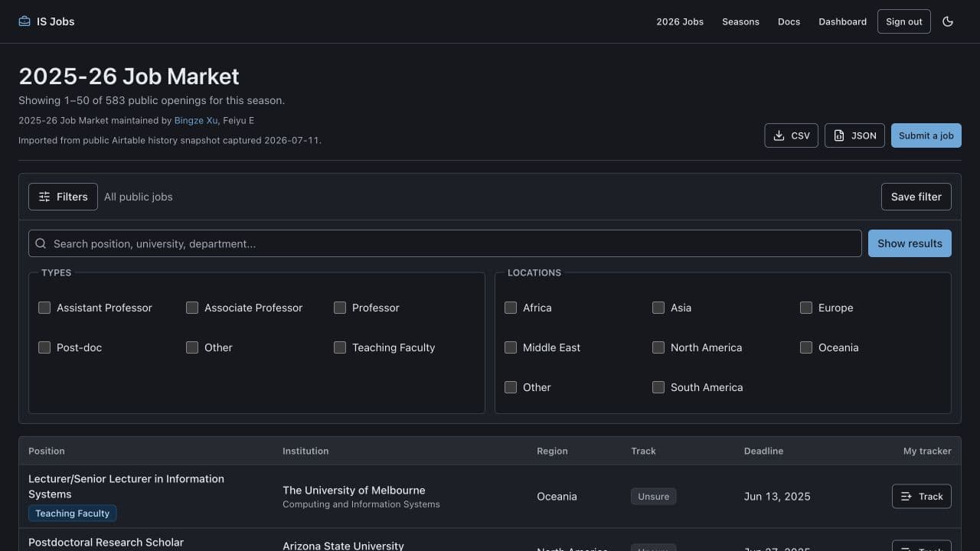This screenshot has width=980, height=551.
Task: Click the IS Jobs briefcase logo icon
Action: pos(24,21)
